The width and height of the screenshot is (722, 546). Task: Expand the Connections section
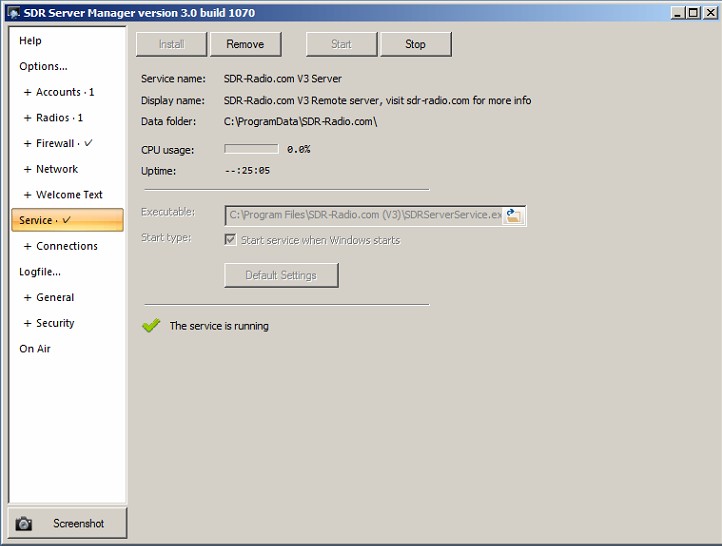click(x=27, y=246)
